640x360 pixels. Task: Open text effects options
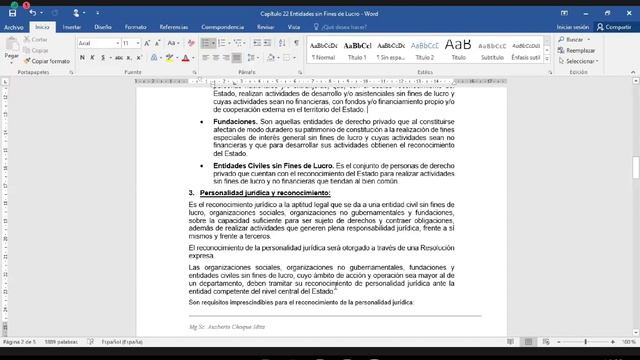point(154,58)
